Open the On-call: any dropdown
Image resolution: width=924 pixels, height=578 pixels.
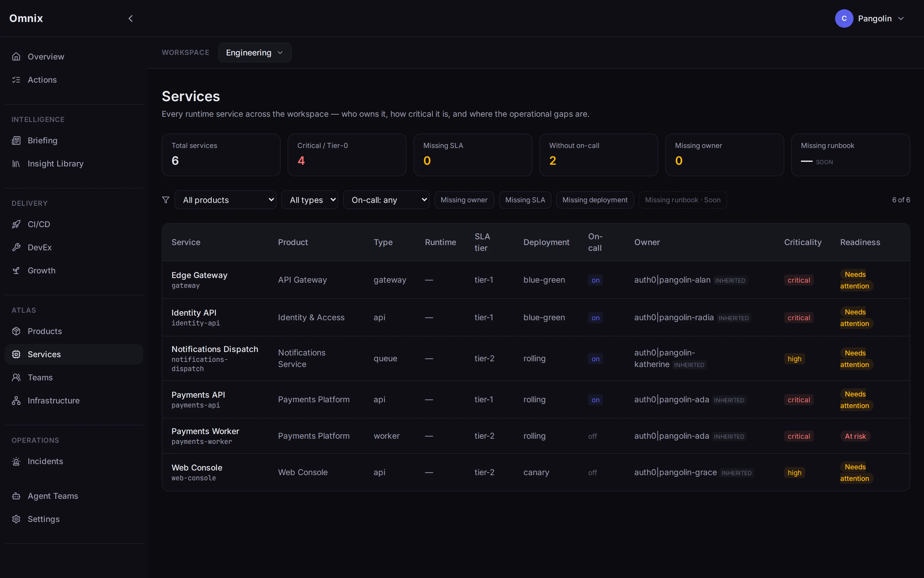tap(386, 200)
